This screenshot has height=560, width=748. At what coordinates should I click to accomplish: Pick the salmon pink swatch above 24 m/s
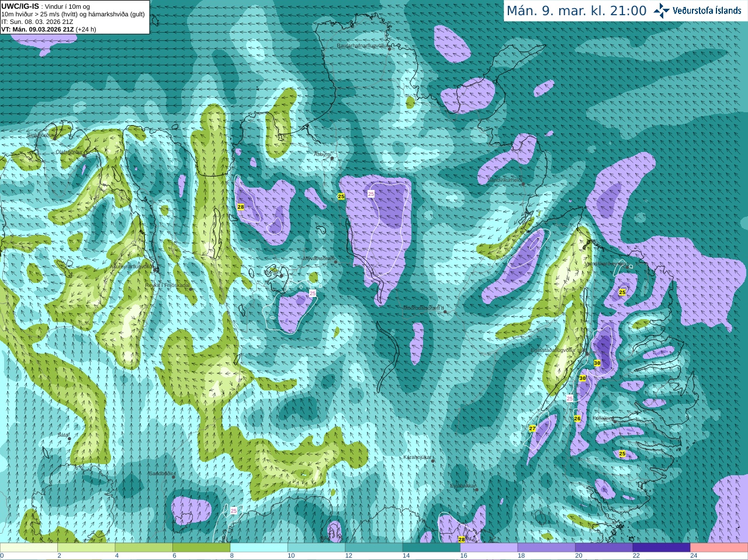click(x=719, y=548)
